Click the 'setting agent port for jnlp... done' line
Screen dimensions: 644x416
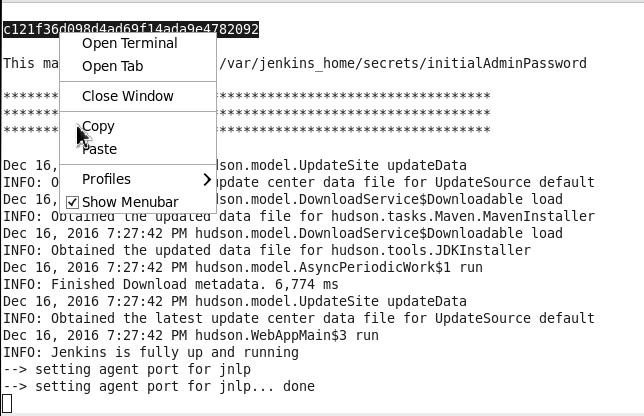click(x=159, y=386)
